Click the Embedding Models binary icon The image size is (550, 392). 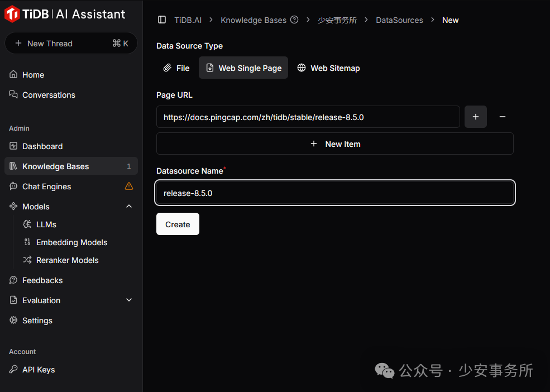pyautogui.click(x=27, y=242)
